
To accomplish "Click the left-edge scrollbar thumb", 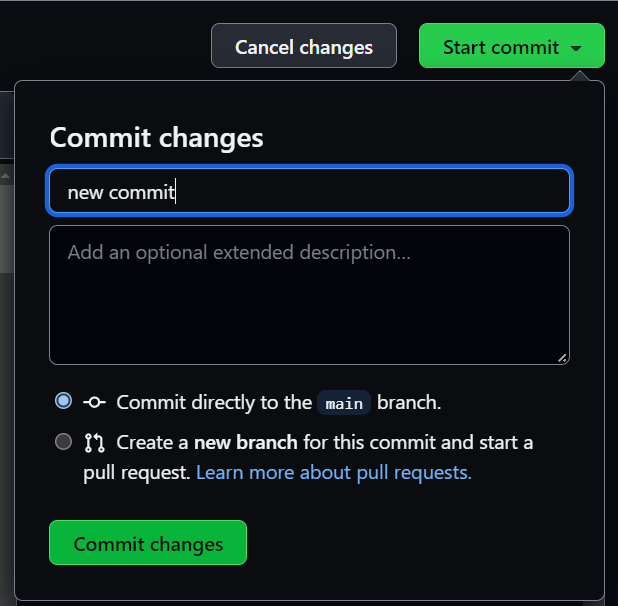I will point(6,229).
